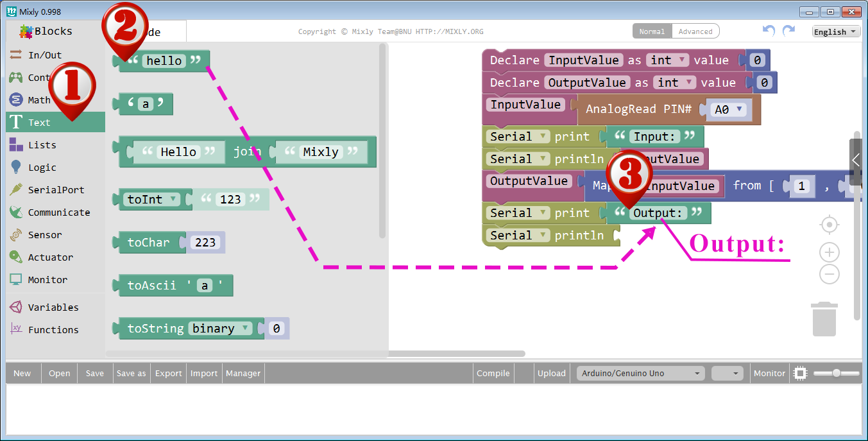Switch to Normal mode
This screenshot has height=441, width=868.
(652, 31)
